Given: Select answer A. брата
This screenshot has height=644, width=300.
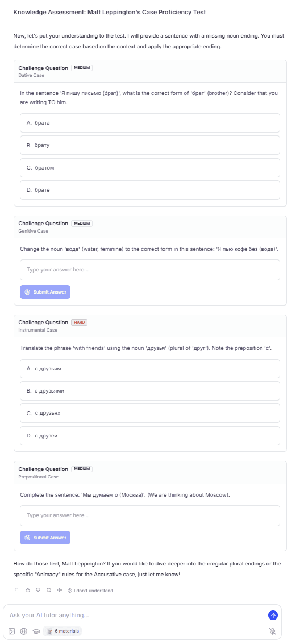Looking at the screenshot, I should 150,123.
